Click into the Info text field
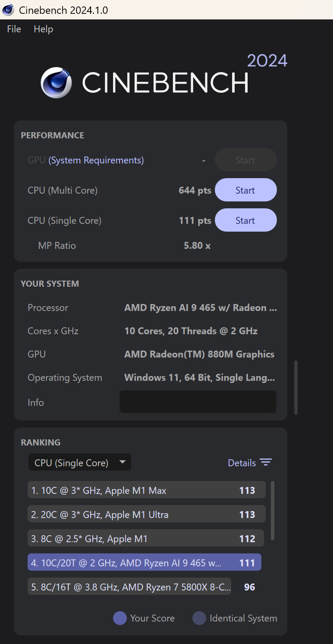This screenshot has width=333, height=644. (198, 402)
